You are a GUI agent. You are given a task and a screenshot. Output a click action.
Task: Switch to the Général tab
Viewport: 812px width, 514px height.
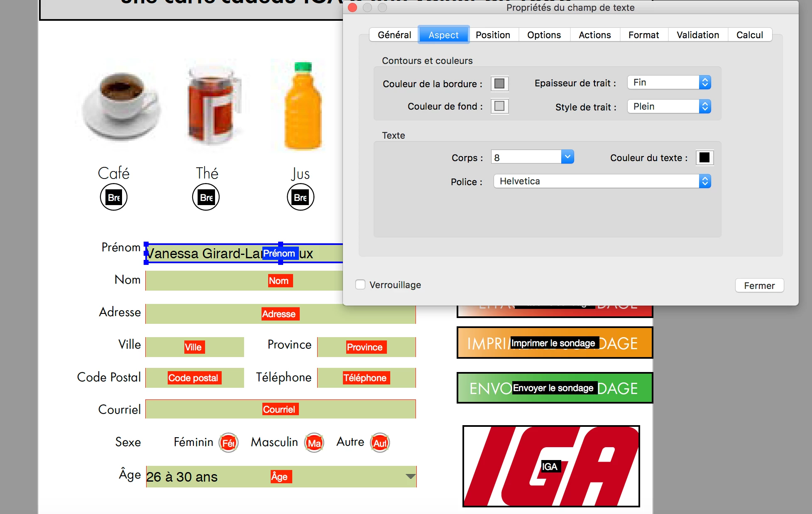coord(394,35)
